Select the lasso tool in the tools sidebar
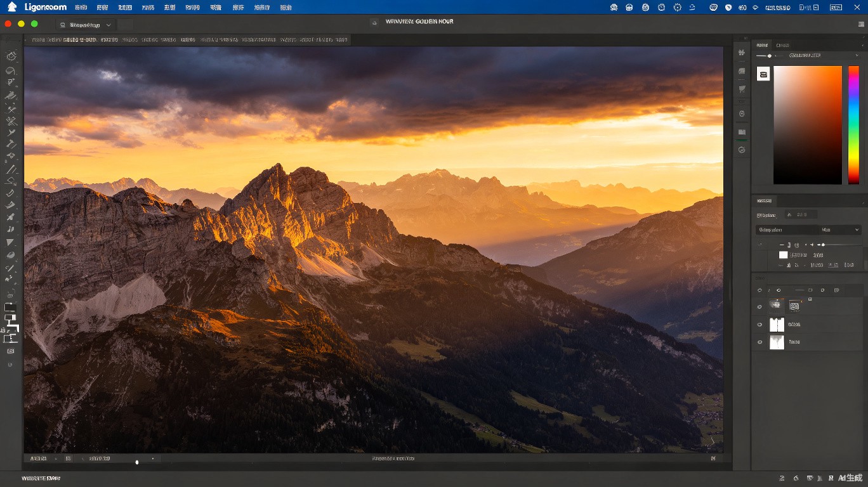Viewport: 868px width, 487px height. 11,71
